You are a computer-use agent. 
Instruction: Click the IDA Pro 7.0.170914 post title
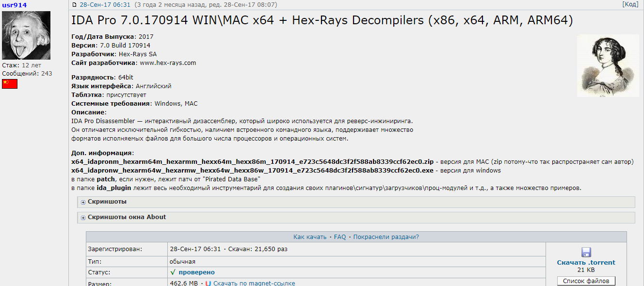tap(322, 20)
